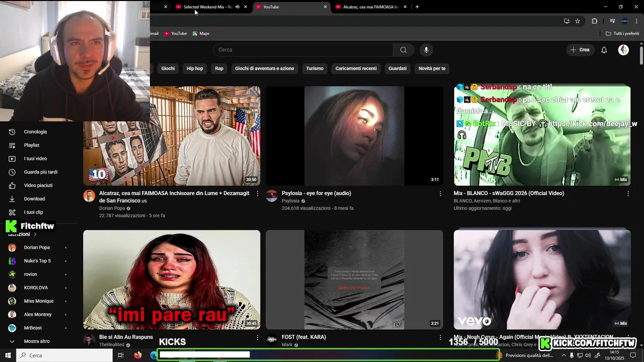The image size is (644, 362).
Task: Play Psylosia eye for eye thumbnail
Action: tap(354, 136)
